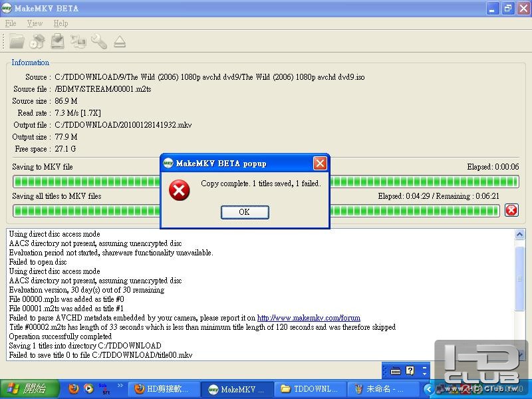The width and height of the screenshot is (532, 399).
Task: Click the Free space value 27.1 G
Action: pos(65,148)
